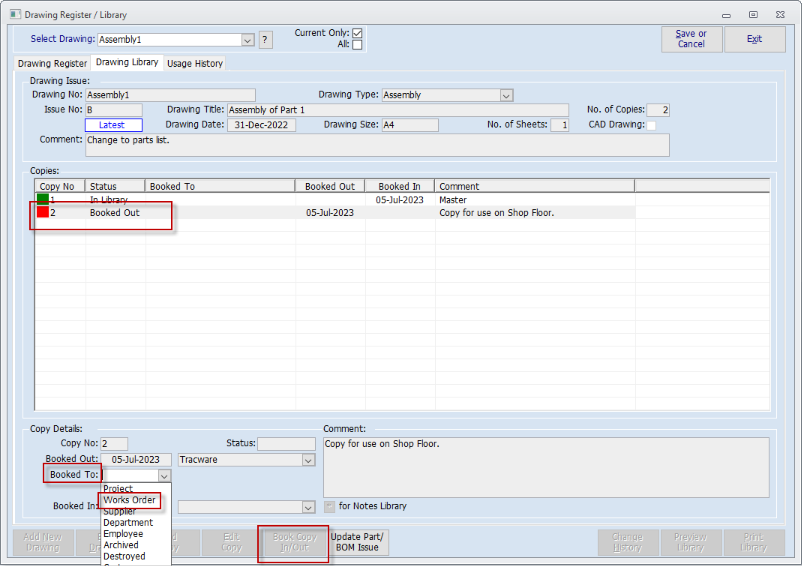Click the green status square for copy 1
The width and height of the screenshot is (802, 566).
coord(43,200)
